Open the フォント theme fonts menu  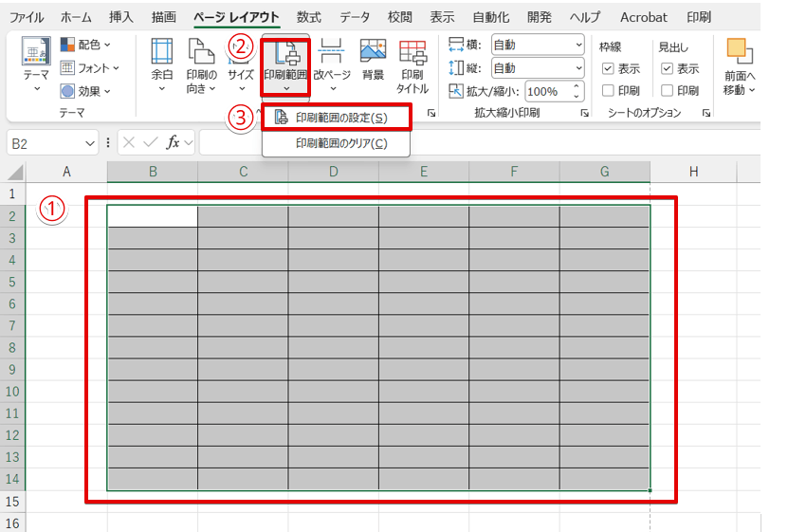click(89, 68)
